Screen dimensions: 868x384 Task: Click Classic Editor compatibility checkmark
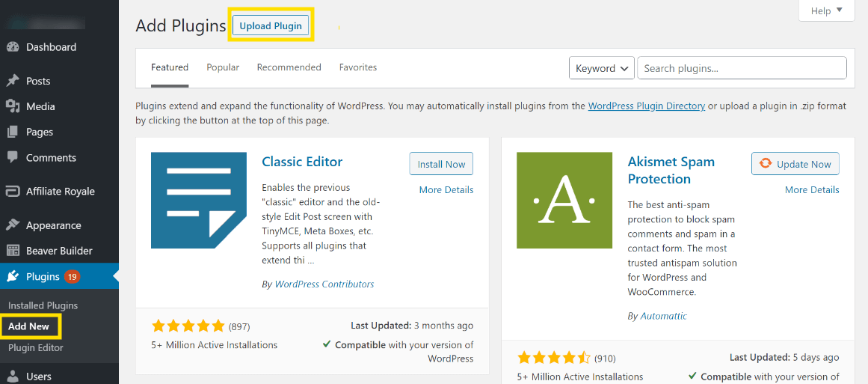(x=327, y=344)
